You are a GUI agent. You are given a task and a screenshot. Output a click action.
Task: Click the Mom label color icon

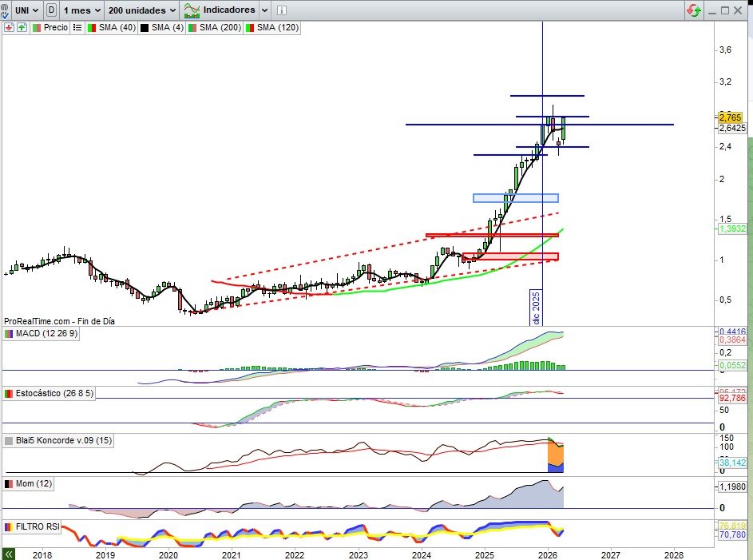[x=9, y=484]
